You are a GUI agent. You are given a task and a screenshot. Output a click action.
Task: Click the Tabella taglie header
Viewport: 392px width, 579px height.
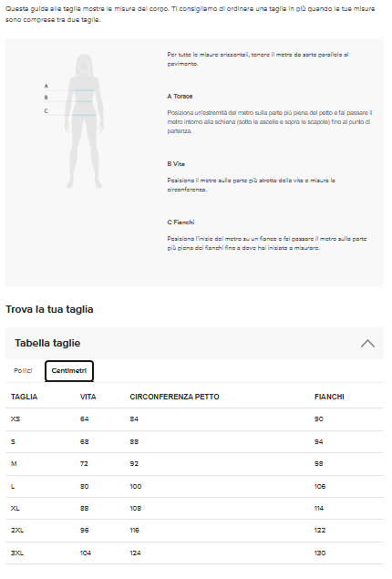coord(194,343)
